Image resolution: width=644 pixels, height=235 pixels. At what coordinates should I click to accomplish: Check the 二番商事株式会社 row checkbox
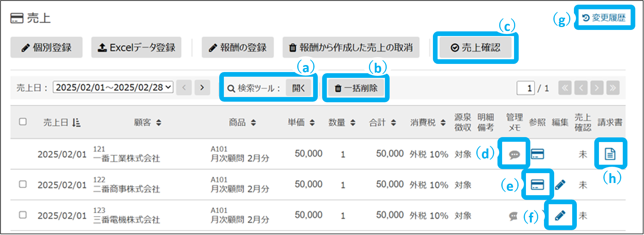point(23,184)
